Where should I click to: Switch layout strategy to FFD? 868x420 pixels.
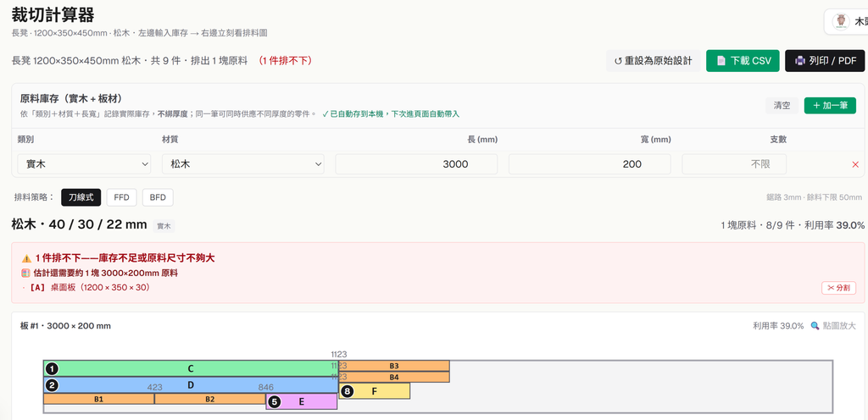pyautogui.click(x=122, y=197)
